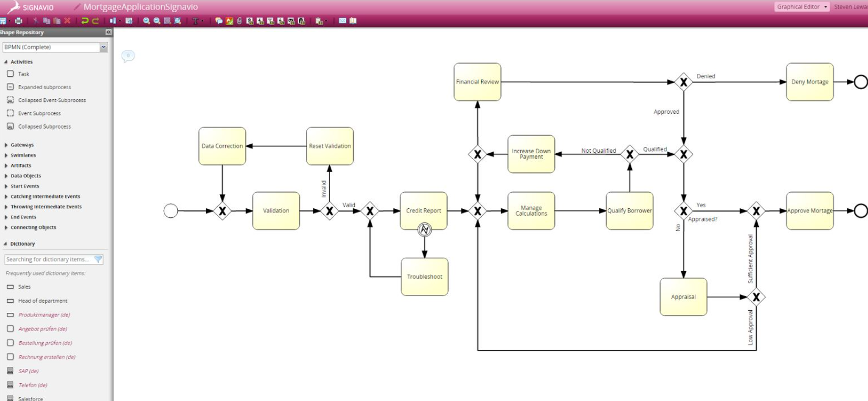Expand the Start Events group
Image resolution: width=868 pixels, height=401 pixels.
(x=6, y=186)
